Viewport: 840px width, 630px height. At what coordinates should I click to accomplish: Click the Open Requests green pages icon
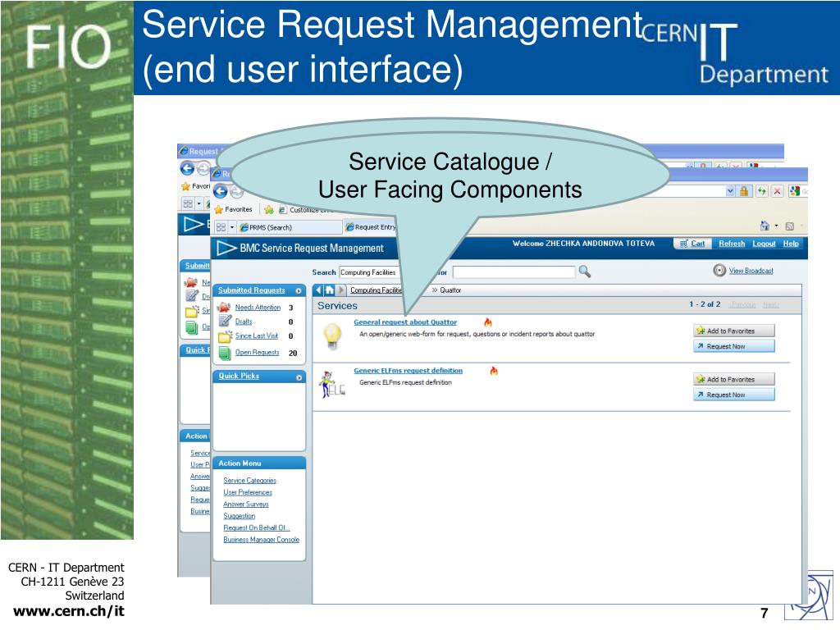click(x=225, y=353)
